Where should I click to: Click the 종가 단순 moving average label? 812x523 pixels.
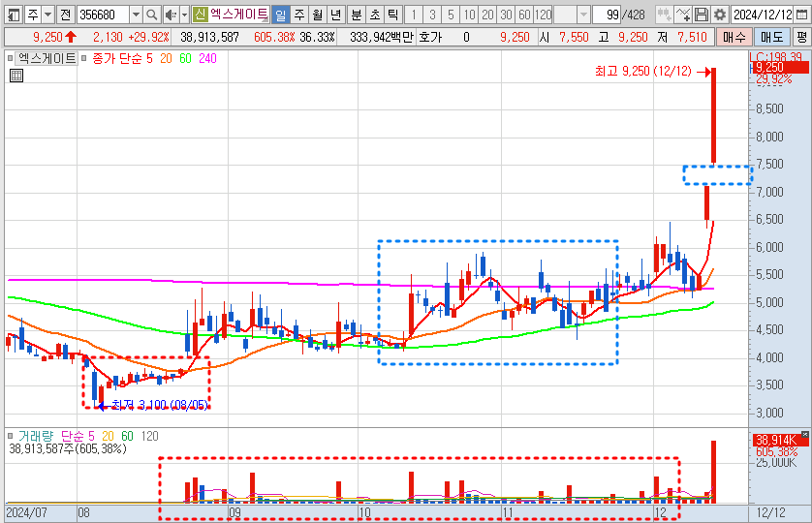click(117, 58)
